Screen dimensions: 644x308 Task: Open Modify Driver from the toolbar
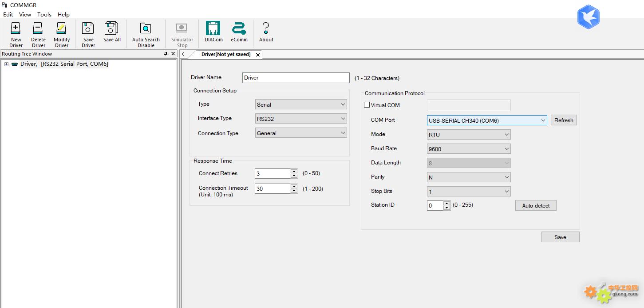61,29
